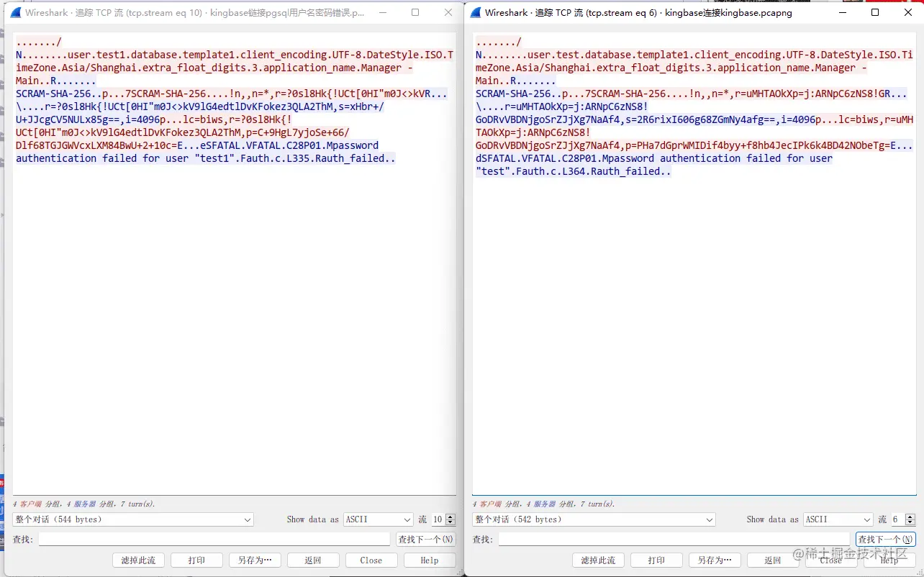Maximize the stream 6 Wireshark window
924x577 pixels.
click(875, 13)
